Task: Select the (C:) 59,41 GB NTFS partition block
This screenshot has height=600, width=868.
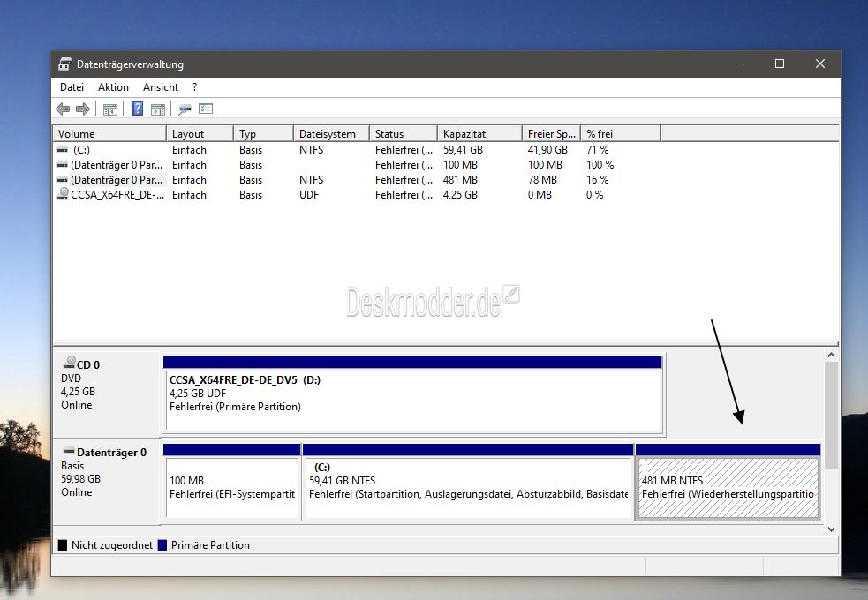Action: [468, 482]
